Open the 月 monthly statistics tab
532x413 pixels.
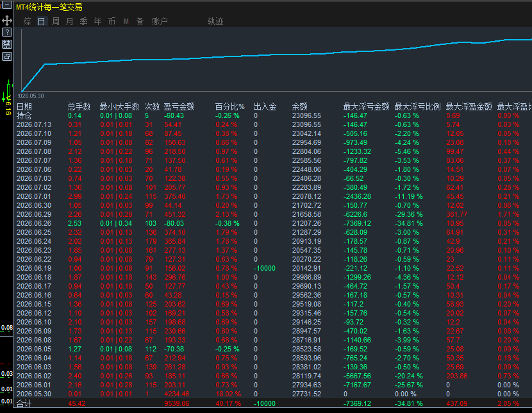pos(70,21)
